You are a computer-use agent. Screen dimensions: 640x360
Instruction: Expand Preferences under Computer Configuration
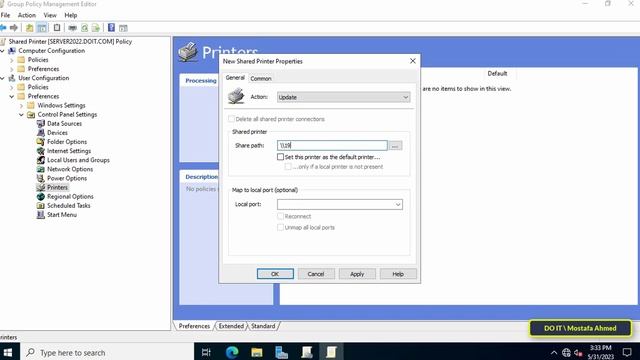[12, 69]
